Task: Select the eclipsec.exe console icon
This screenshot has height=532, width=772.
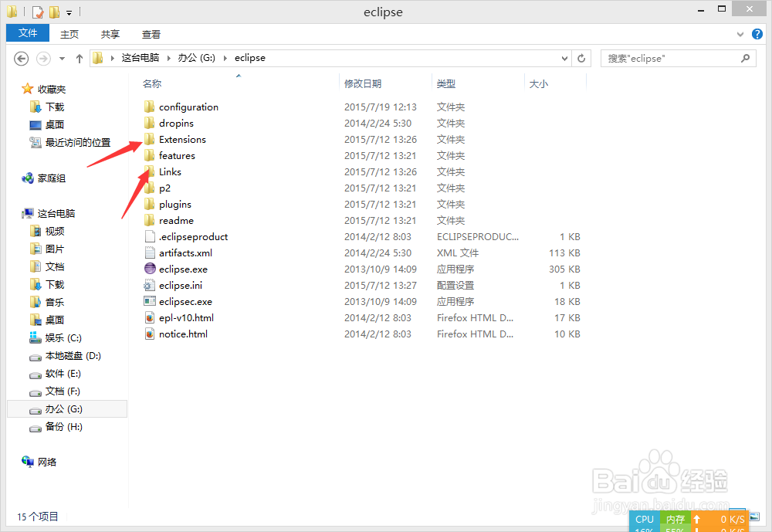Action: pos(150,301)
